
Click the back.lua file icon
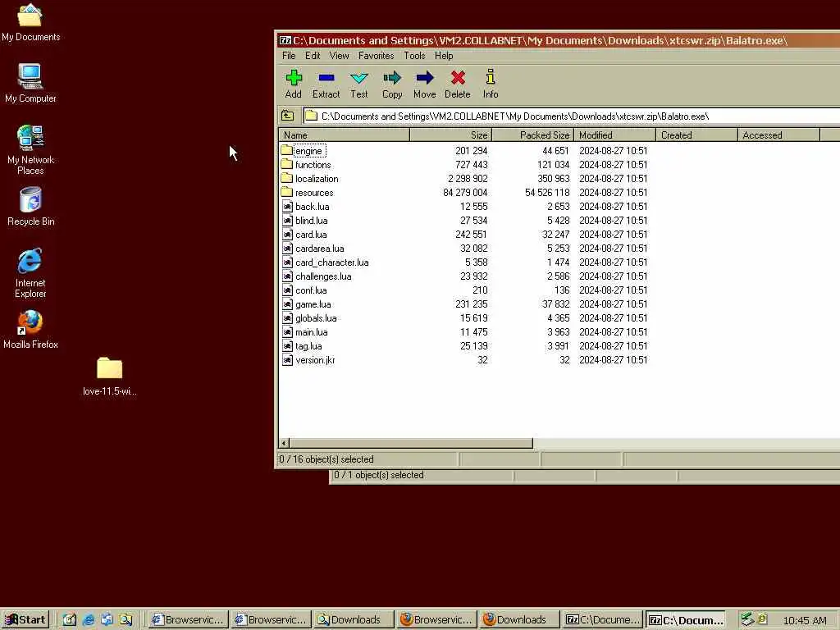pyautogui.click(x=287, y=206)
